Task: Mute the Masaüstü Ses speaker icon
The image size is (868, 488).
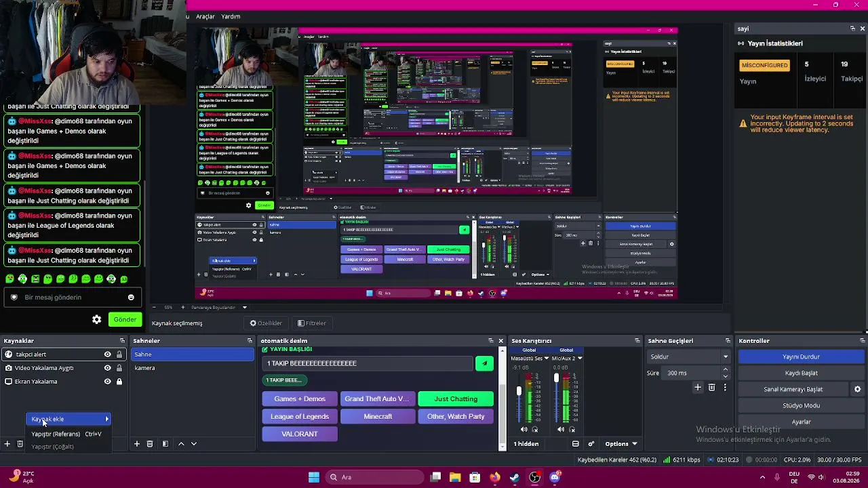Action: (x=524, y=429)
